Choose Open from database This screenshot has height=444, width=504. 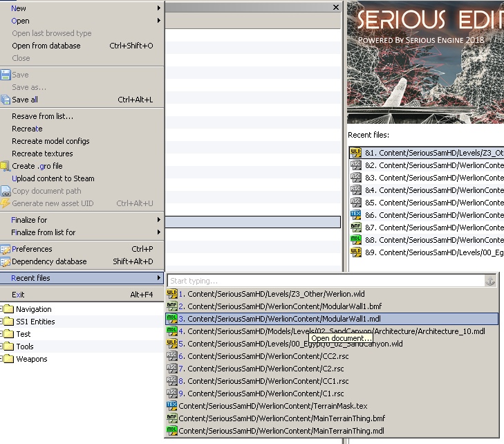(82, 46)
